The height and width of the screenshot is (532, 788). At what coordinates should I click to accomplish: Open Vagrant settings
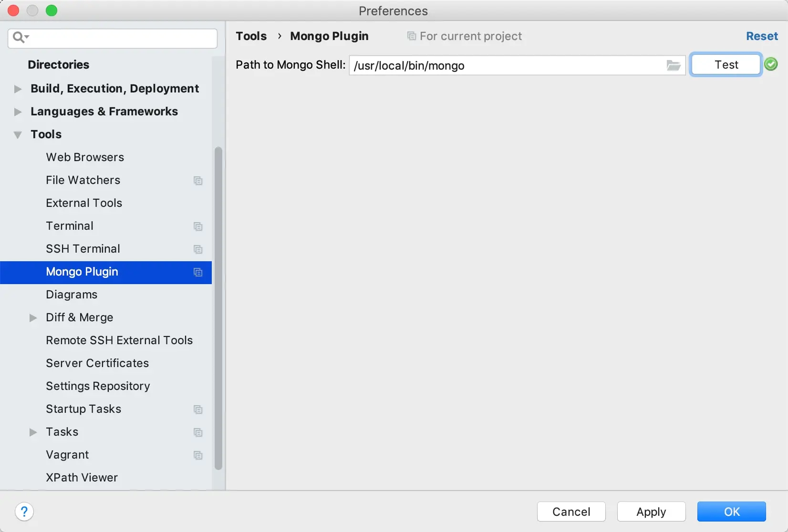[x=67, y=455]
